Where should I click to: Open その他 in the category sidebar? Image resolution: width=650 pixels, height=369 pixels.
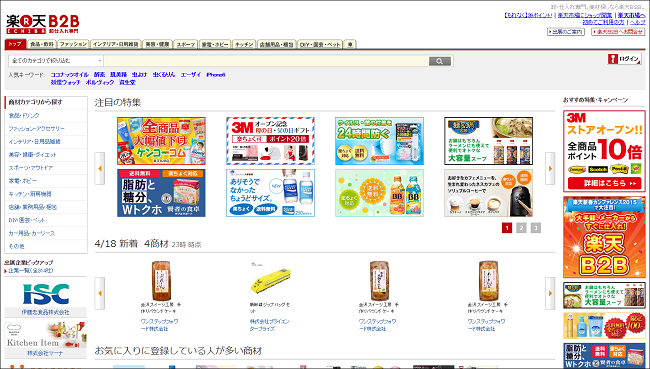[17, 246]
